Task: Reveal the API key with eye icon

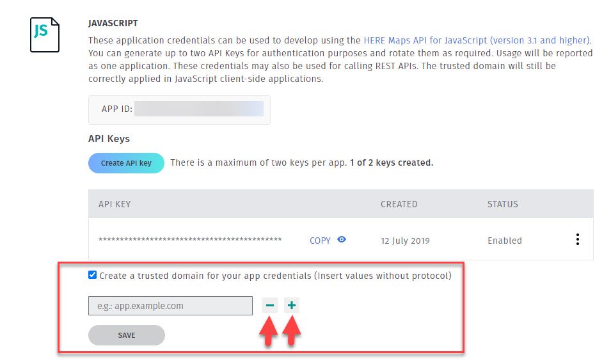Action: click(342, 240)
